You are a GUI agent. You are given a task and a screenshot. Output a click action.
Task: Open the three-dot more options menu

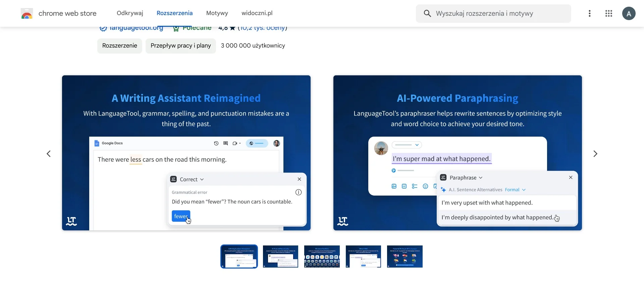point(589,13)
